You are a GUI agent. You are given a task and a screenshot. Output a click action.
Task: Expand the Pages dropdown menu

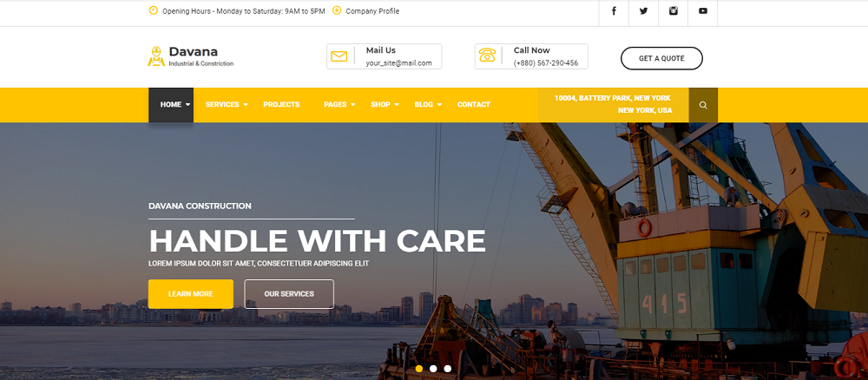pos(340,104)
